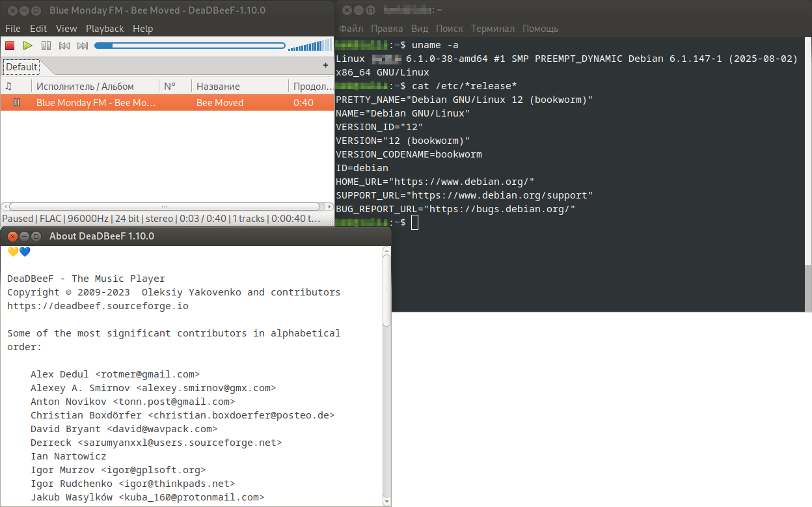The image size is (812, 507).
Task: Open the Терминал menu in terminal
Action: [493, 29]
